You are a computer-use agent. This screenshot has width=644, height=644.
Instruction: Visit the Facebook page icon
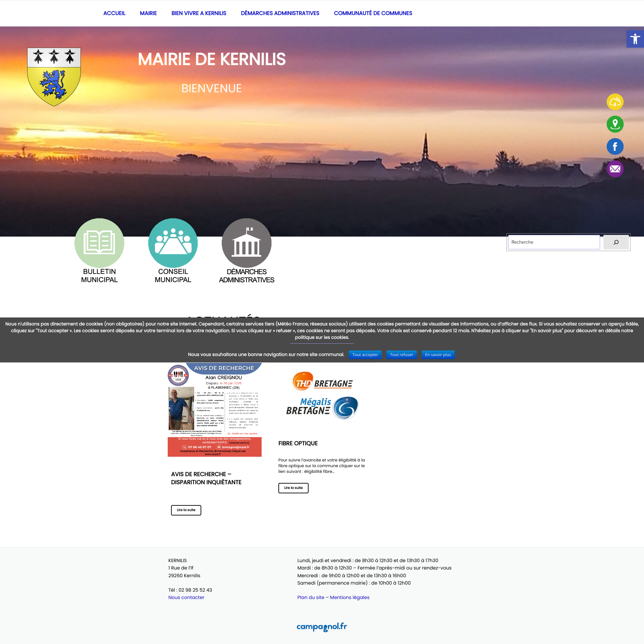pos(615,147)
